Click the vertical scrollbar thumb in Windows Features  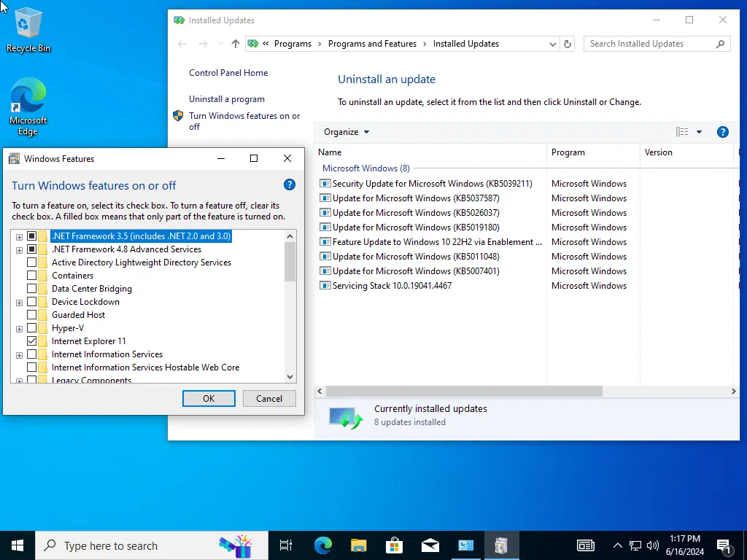click(290, 262)
